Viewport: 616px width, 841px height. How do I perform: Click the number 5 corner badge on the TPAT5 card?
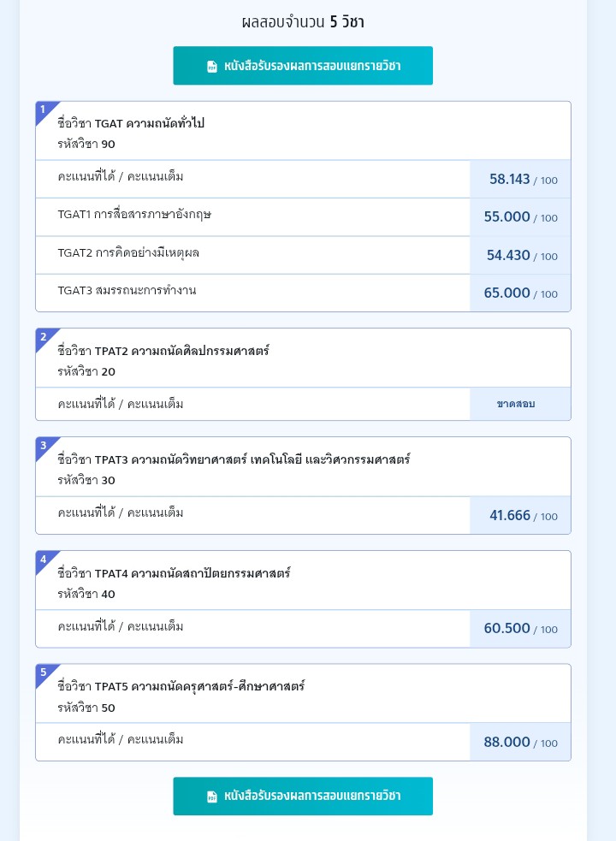pos(44,672)
